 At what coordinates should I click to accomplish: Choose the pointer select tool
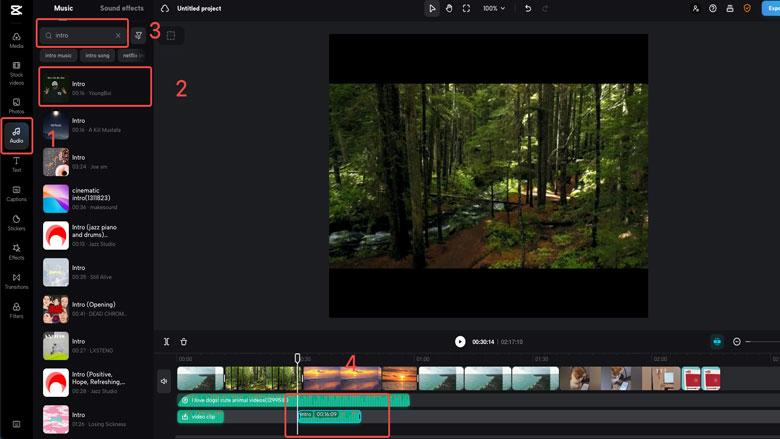tap(432, 8)
